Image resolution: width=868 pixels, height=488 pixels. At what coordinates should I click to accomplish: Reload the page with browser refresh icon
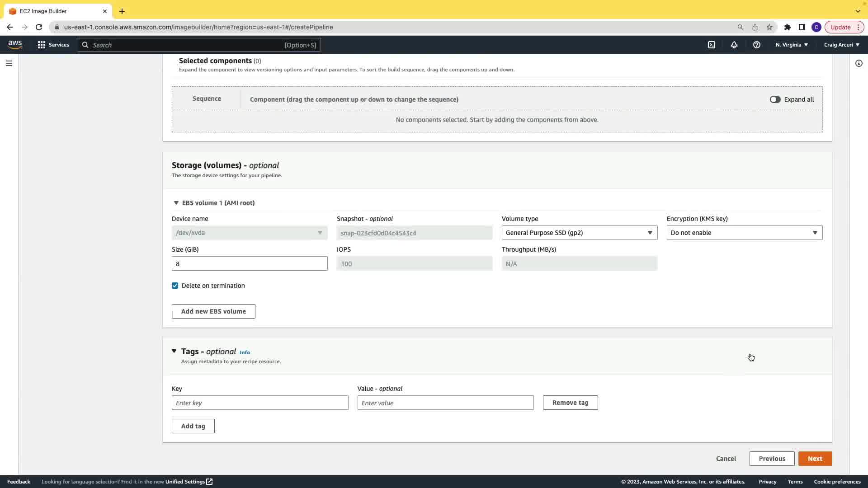click(39, 27)
